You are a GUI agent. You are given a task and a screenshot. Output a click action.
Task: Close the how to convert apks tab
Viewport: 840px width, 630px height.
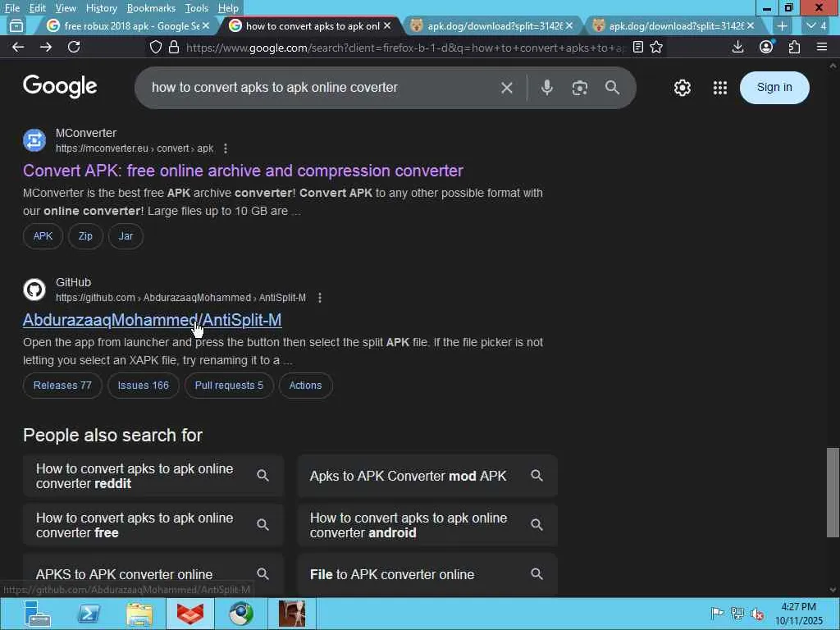387,25
